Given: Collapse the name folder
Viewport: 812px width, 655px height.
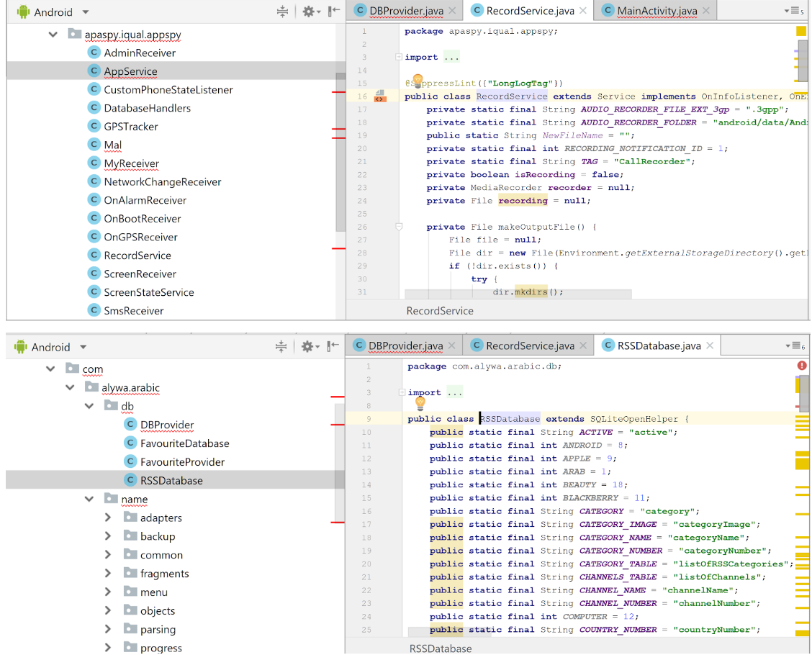Looking at the screenshot, I should (x=89, y=499).
